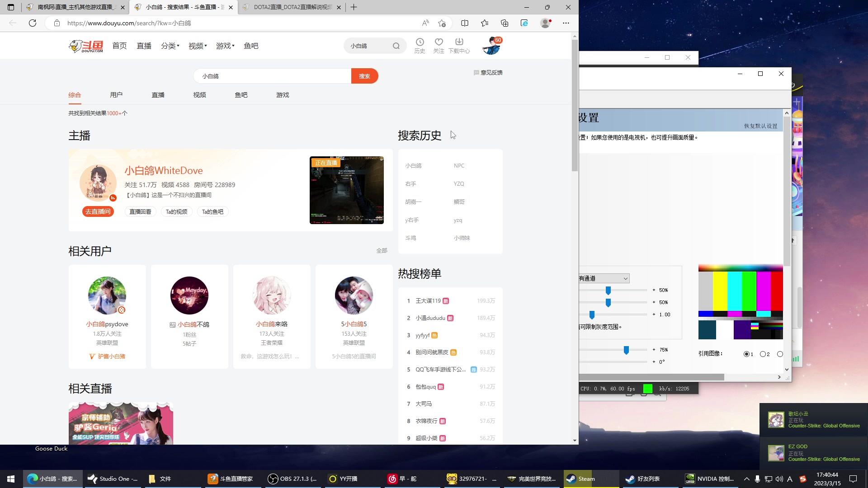Open user profile avatar in header

click(491, 46)
